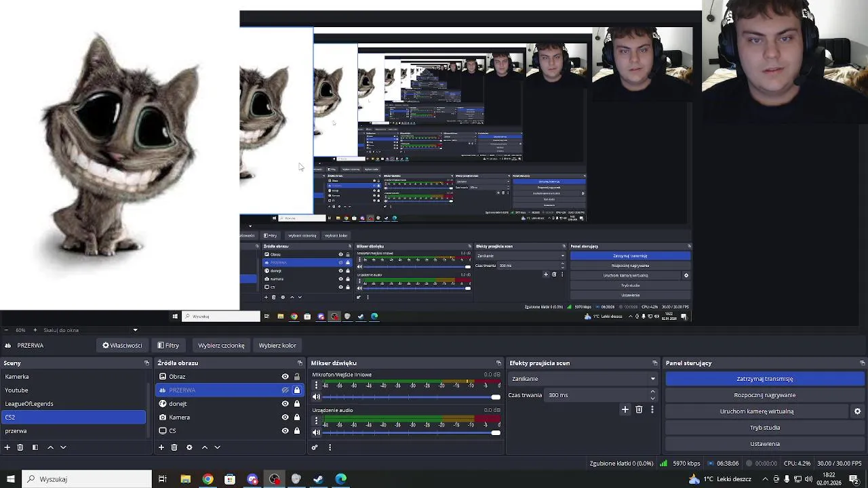Open source properties gear in Źródła obrazu
Viewport: 868px width, 488px height.
[189, 447]
